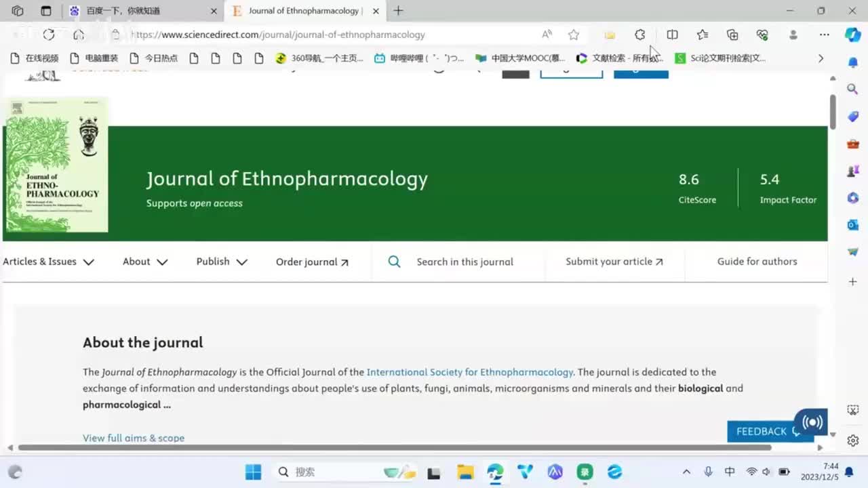Open the Windows Start menu
Screen dimensions: 868x488
point(253,472)
